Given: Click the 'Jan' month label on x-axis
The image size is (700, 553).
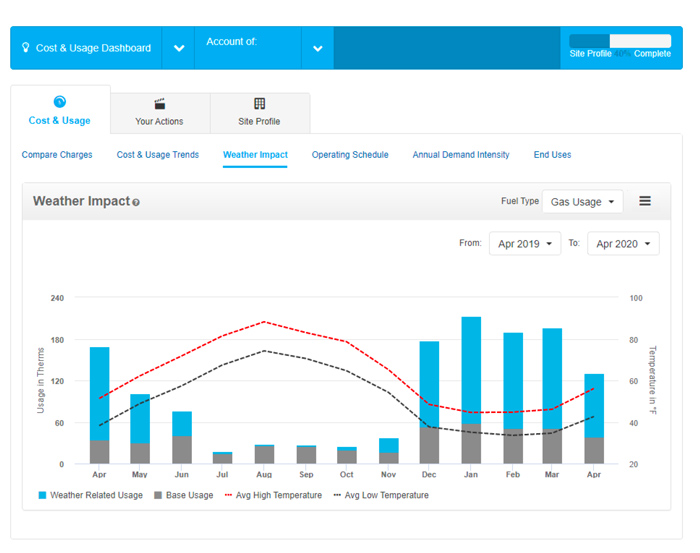Looking at the screenshot, I should pyautogui.click(x=471, y=474).
